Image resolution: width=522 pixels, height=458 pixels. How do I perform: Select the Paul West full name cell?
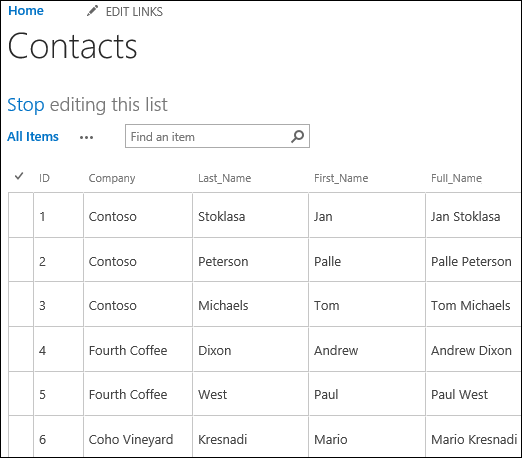[473, 394]
